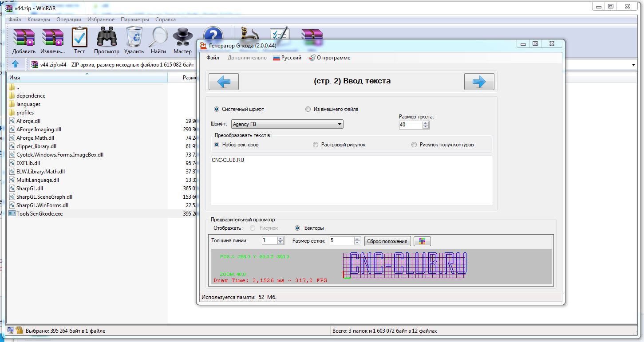
Task: Click the blue question mark info icon in WinRAR
Action: [x=213, y=35]
